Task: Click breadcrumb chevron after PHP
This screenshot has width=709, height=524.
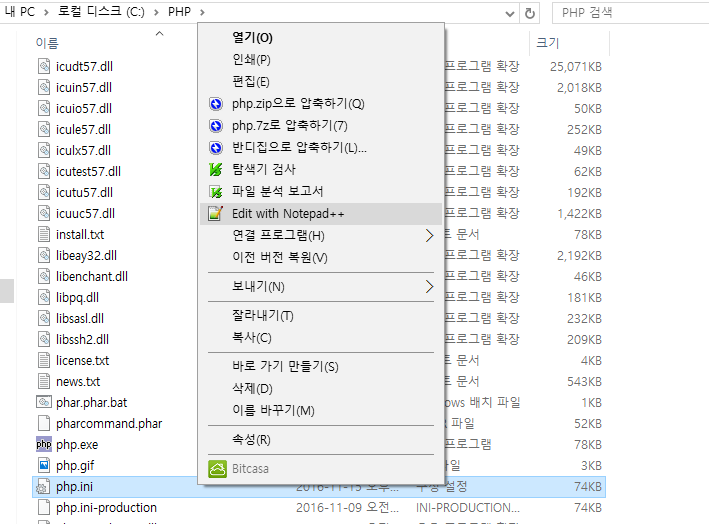Action: click(x=202, y=12)
